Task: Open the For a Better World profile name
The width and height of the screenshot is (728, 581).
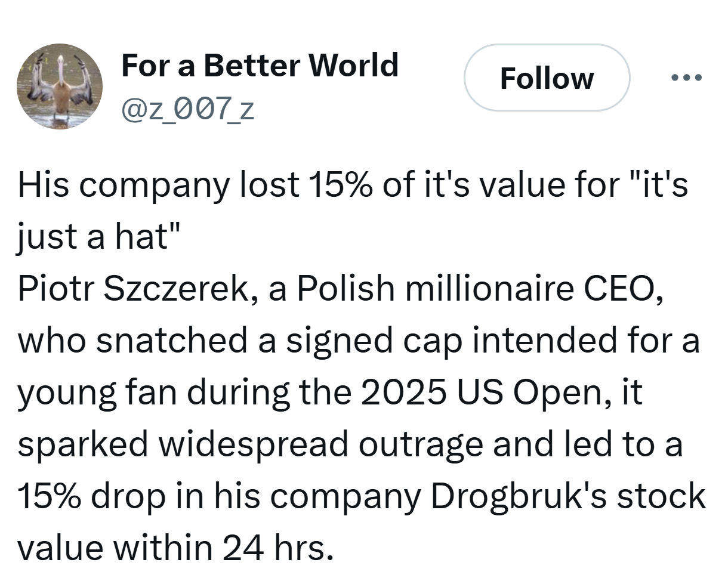Action: point(260,64)
